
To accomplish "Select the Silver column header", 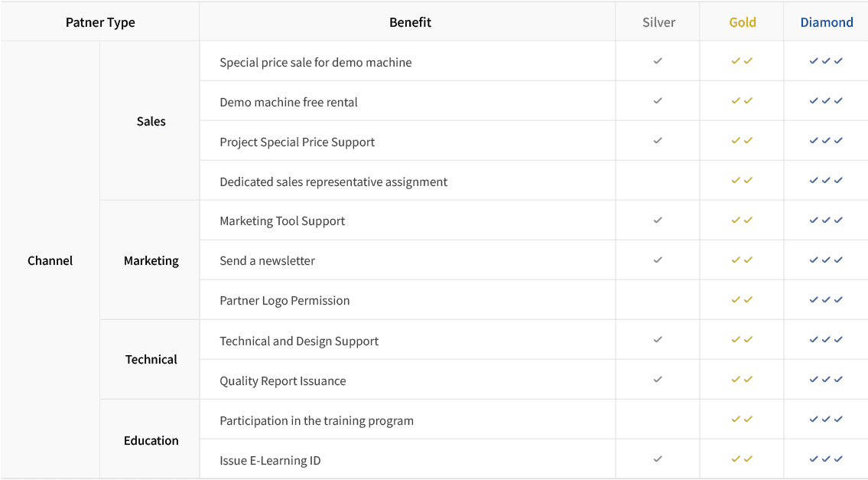I will pos(658,22).
